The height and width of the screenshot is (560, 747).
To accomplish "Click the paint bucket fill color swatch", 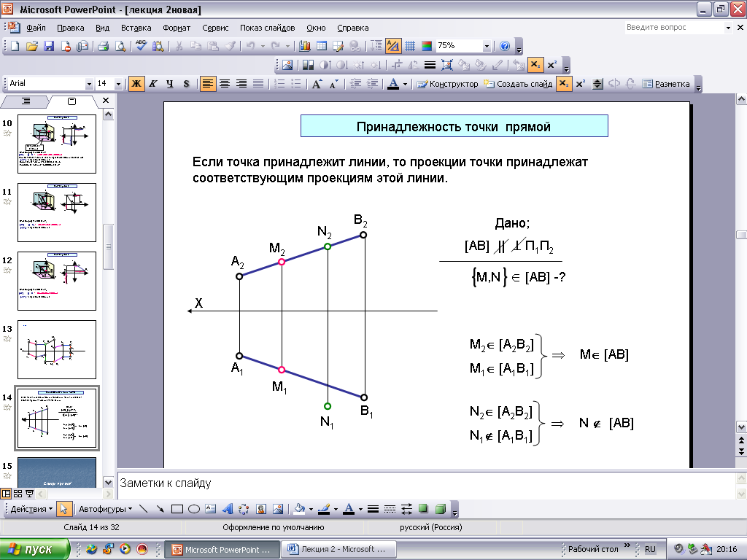I will click(299, 509).
